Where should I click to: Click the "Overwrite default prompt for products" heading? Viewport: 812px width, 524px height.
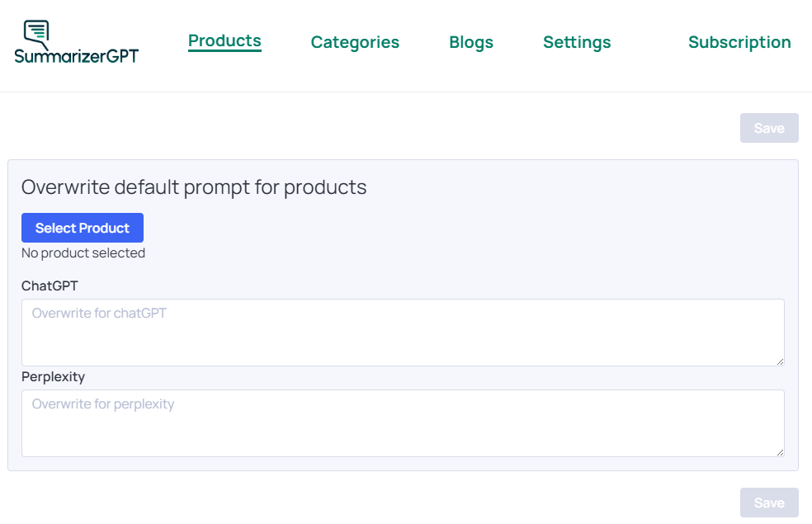[x=194, y=187]
